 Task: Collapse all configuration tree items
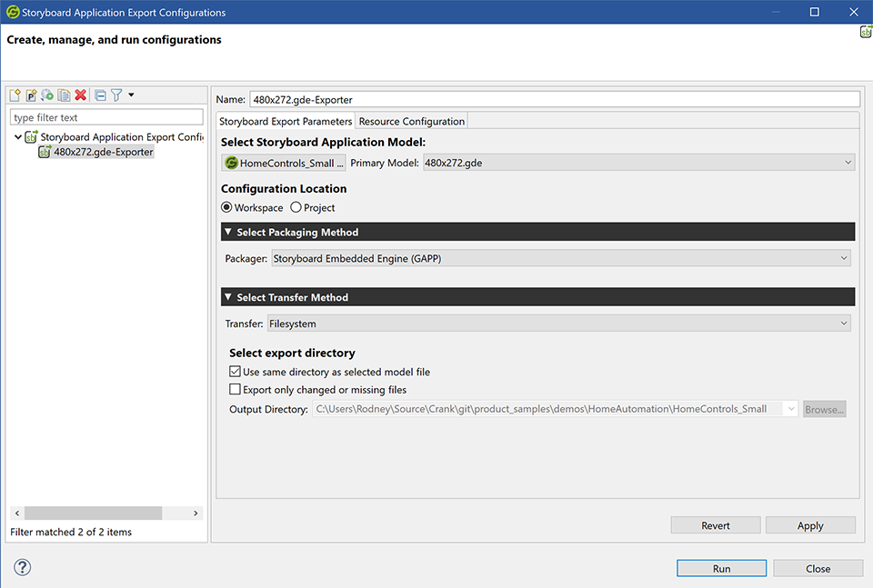[100, 95]
